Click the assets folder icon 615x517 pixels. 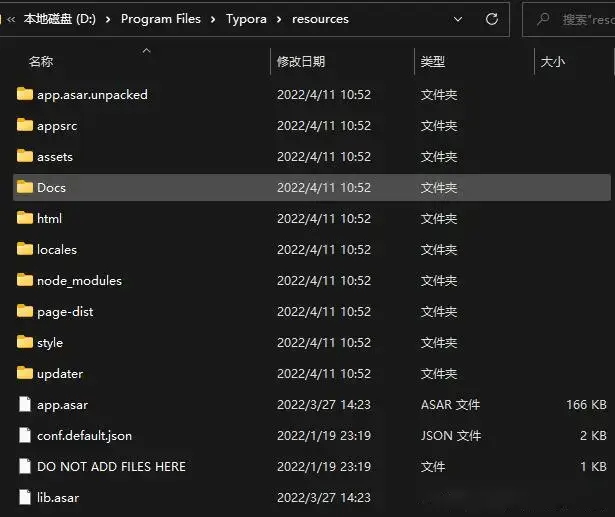25,156
